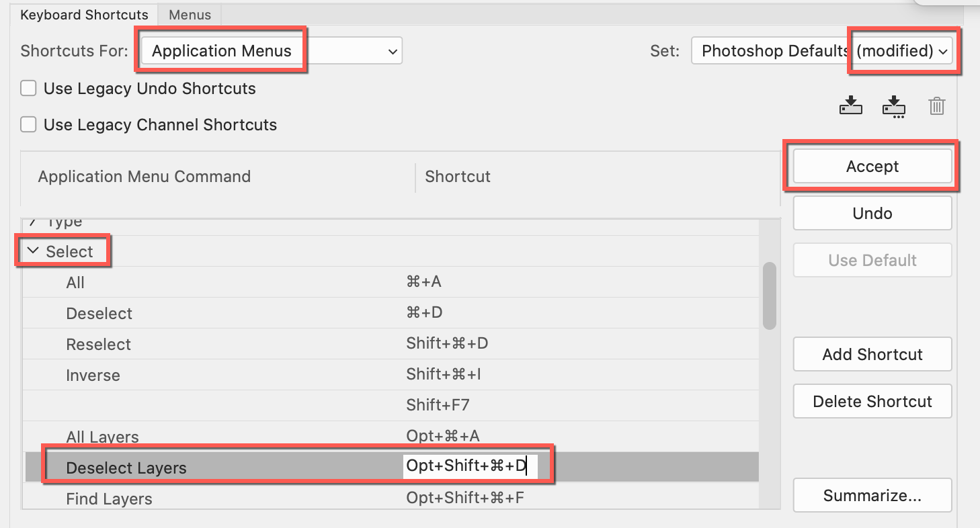Expand the Type category

[32, 220]
